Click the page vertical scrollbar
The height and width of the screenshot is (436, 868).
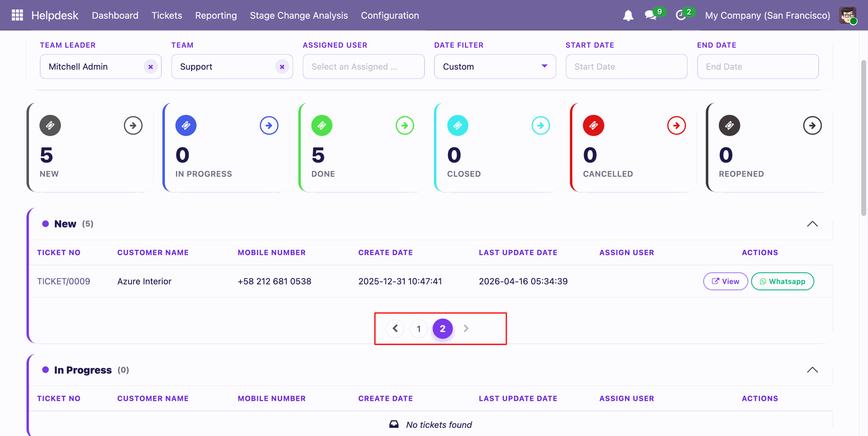[863, 138]
